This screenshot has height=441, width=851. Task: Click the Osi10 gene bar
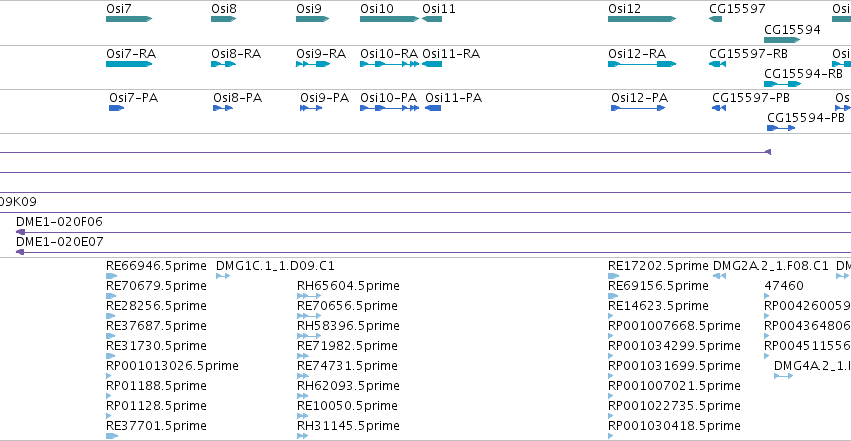pos(390,19)
